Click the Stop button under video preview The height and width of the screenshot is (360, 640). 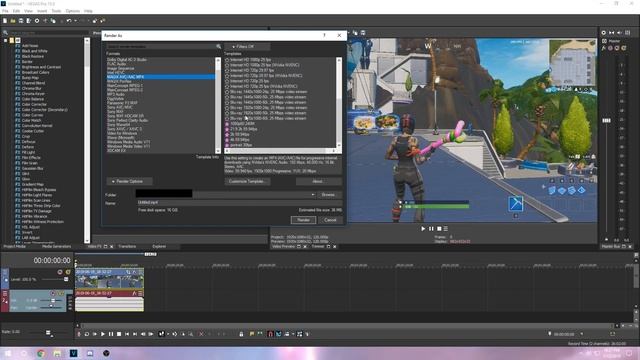pos(439,229)
